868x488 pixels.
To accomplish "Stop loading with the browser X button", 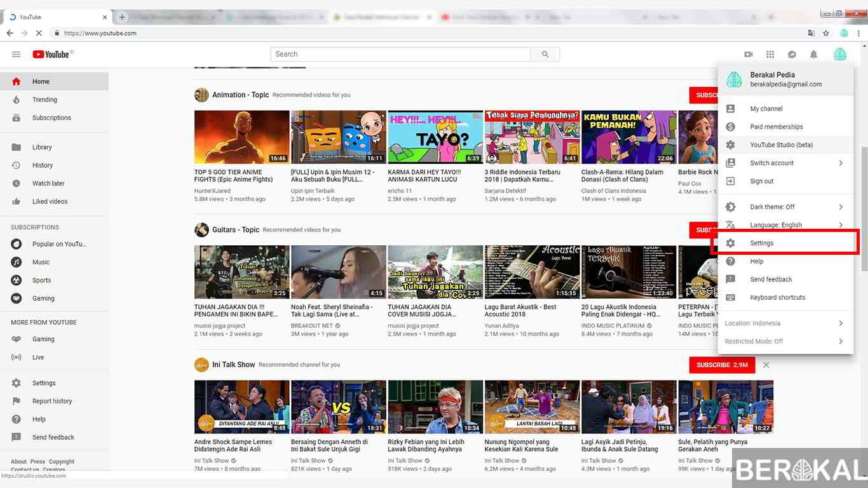I will point(39,33).
